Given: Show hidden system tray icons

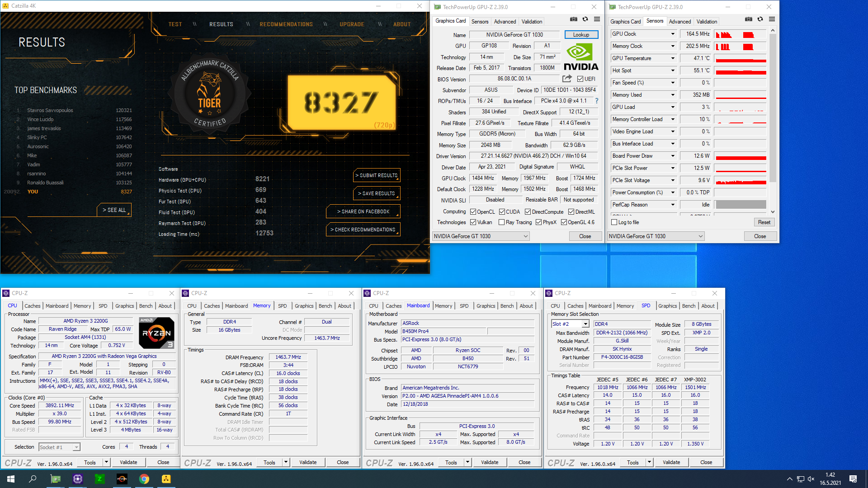Looking at the screenshot, I should [789, 479].
